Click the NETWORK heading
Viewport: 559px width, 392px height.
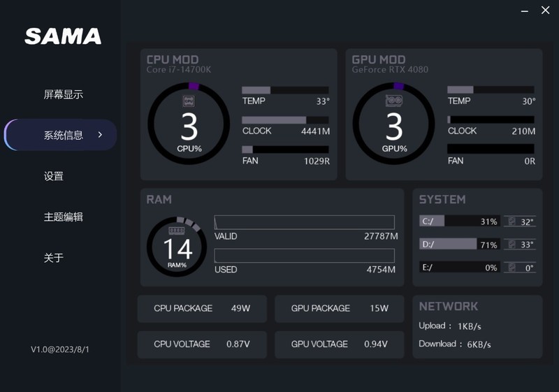click(x=449, y=307)
